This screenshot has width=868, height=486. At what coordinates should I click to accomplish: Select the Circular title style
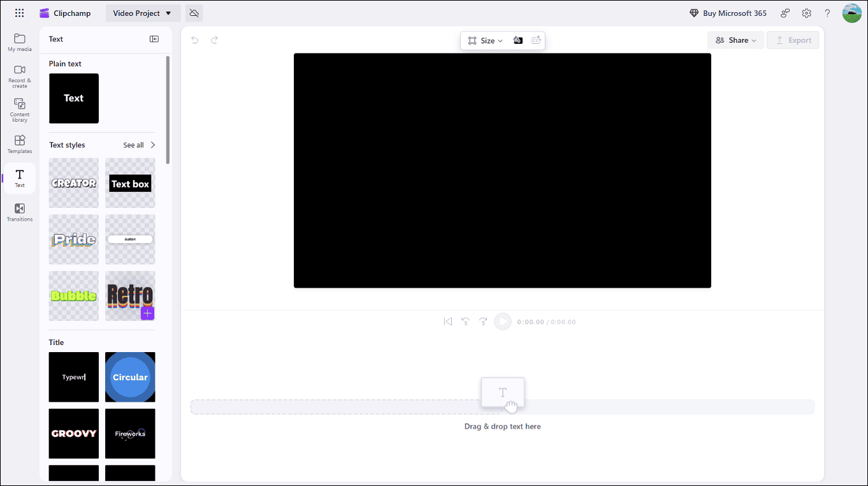(130, 377)
